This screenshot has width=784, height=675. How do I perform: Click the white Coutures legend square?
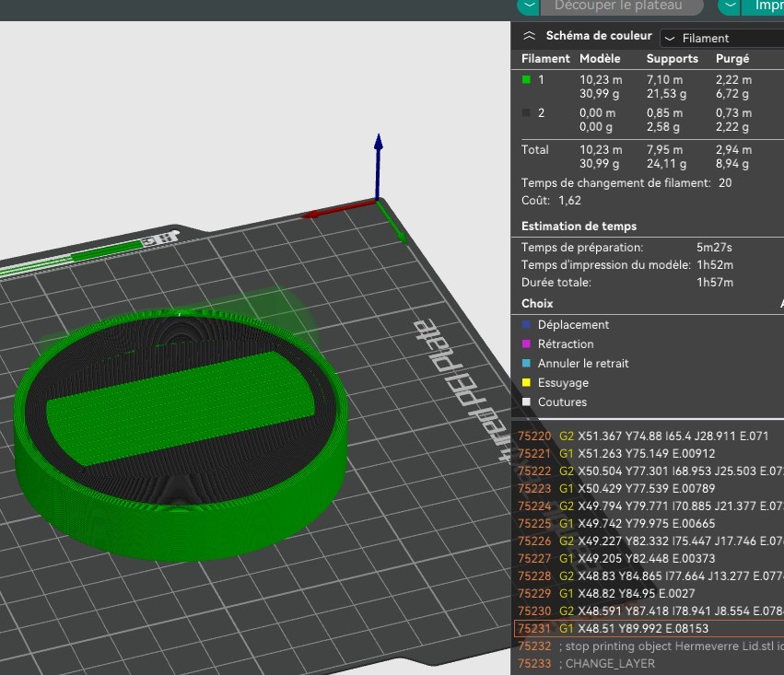526,402
